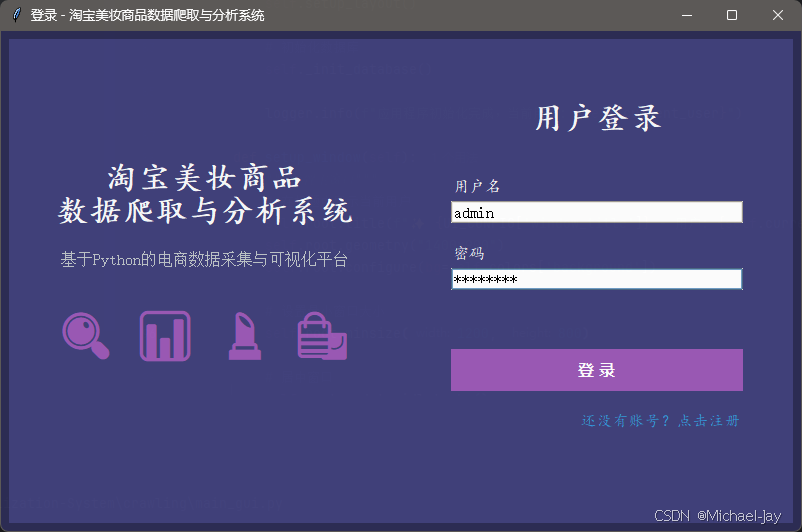Click the feather app icon in title bar
802x532 pixels.
(17, 15)
